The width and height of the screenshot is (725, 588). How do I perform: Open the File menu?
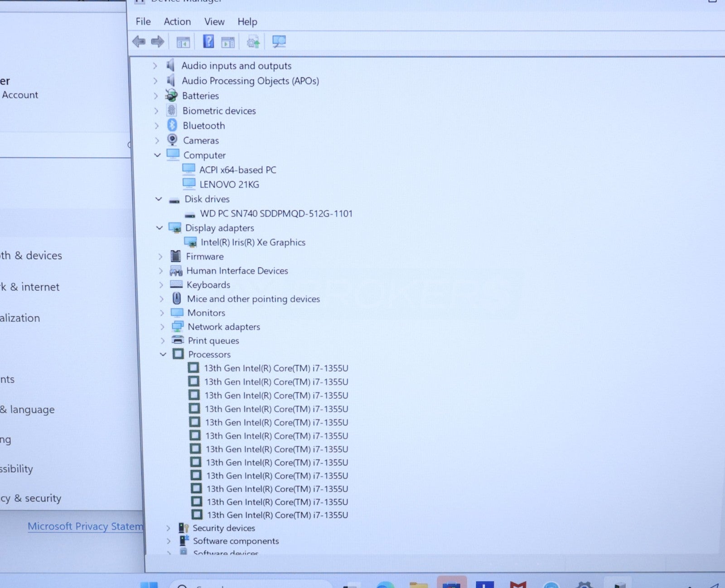pos(143,22)
